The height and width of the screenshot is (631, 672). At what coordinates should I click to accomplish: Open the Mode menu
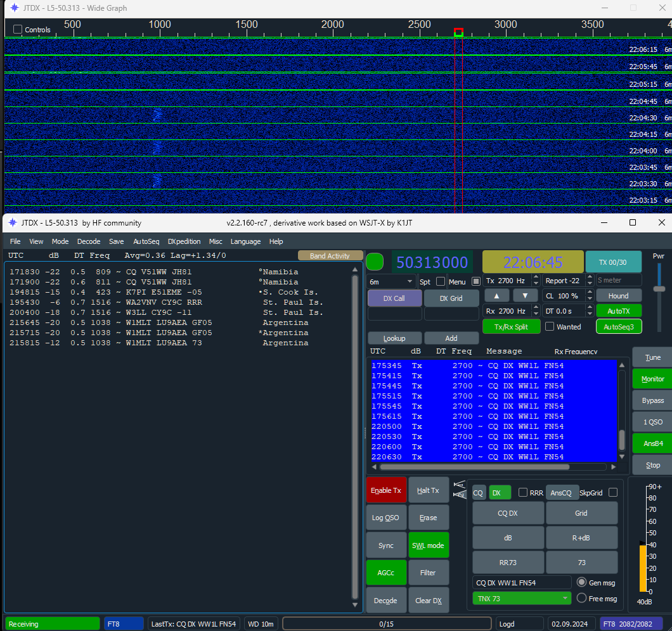coord(60,241)
